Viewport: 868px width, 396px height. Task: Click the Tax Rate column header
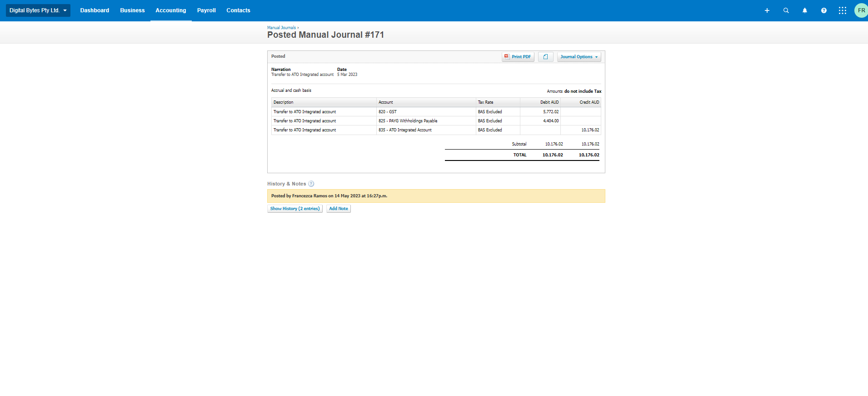[498, 102]
